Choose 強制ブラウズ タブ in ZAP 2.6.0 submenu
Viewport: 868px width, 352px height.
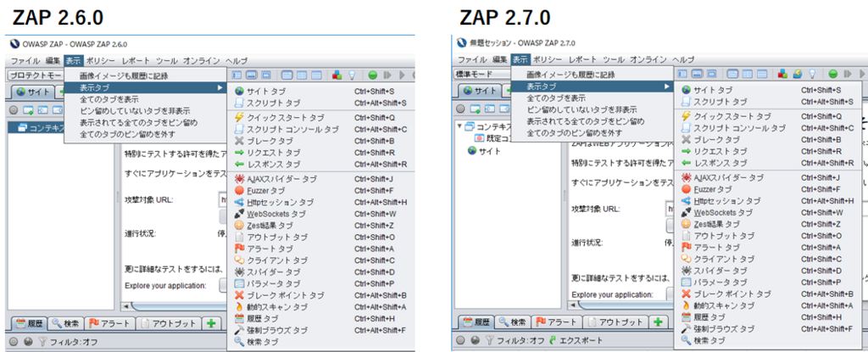(x=320, y=331)
